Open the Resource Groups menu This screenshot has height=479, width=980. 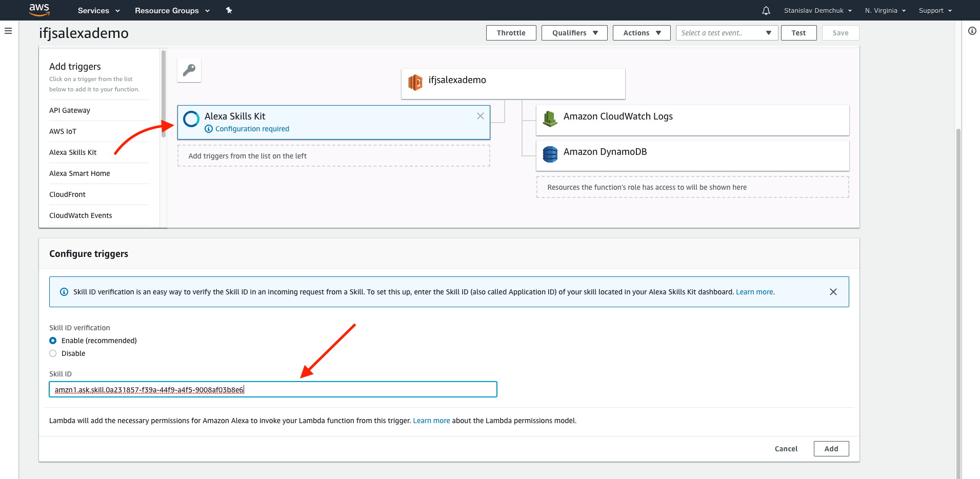(172, 11)
